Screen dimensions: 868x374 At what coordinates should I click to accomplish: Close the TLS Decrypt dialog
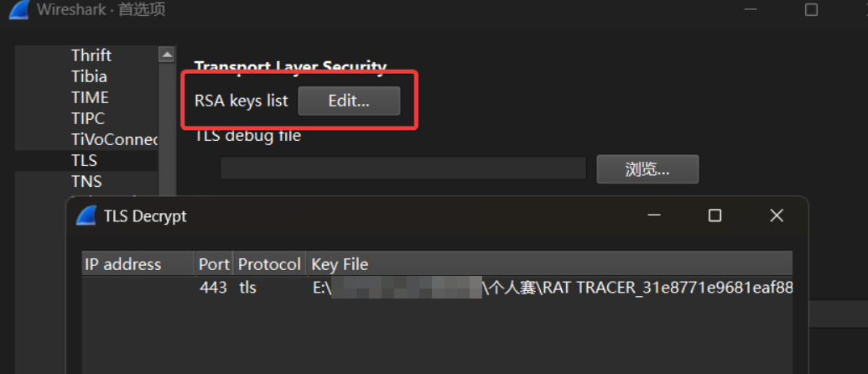coord(777,216)
